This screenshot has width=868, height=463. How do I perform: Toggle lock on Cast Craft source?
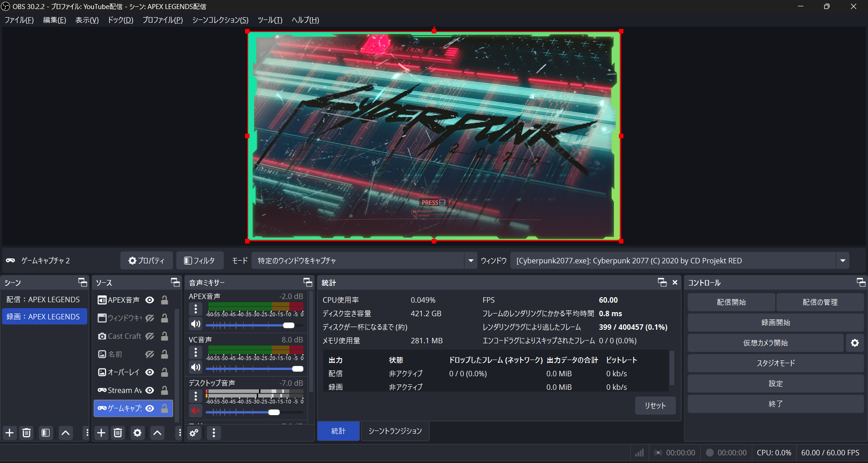(165, 336)
